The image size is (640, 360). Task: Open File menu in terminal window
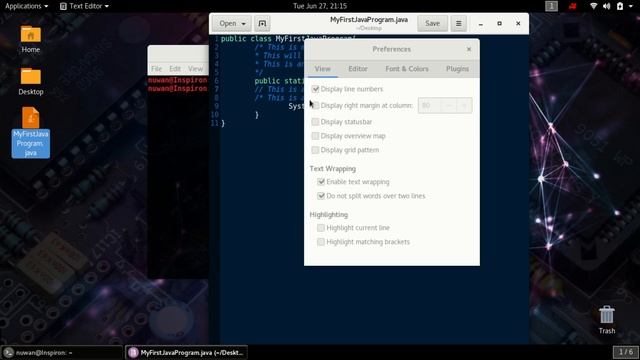pos(156,69)
